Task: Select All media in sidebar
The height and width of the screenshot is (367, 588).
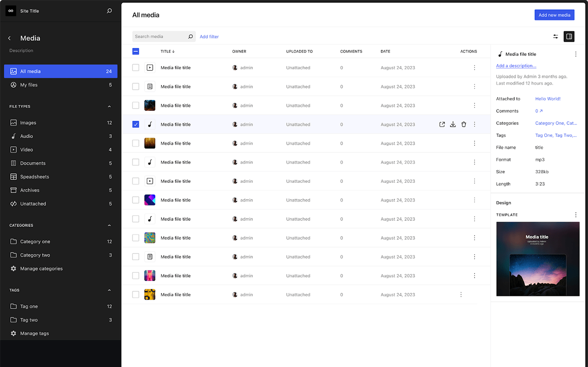Action: tap(61, 71)
